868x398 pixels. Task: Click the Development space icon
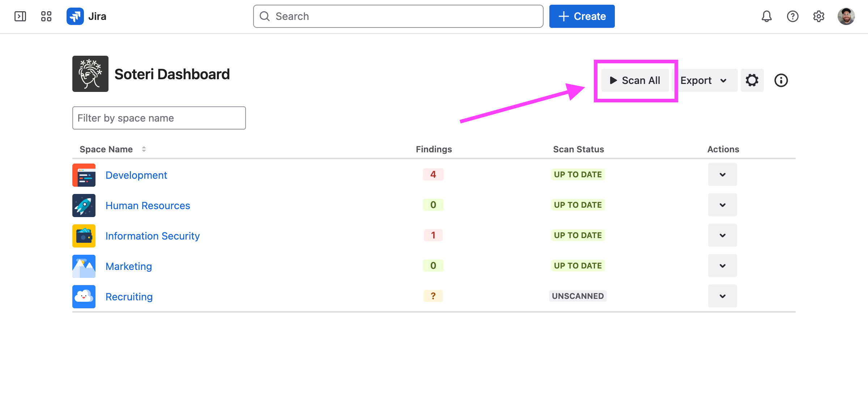click(84, 175)
